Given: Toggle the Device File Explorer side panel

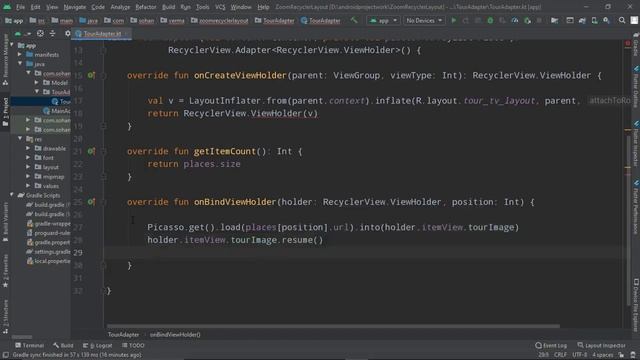Looking at the screenshot, I should click(636, 305).
